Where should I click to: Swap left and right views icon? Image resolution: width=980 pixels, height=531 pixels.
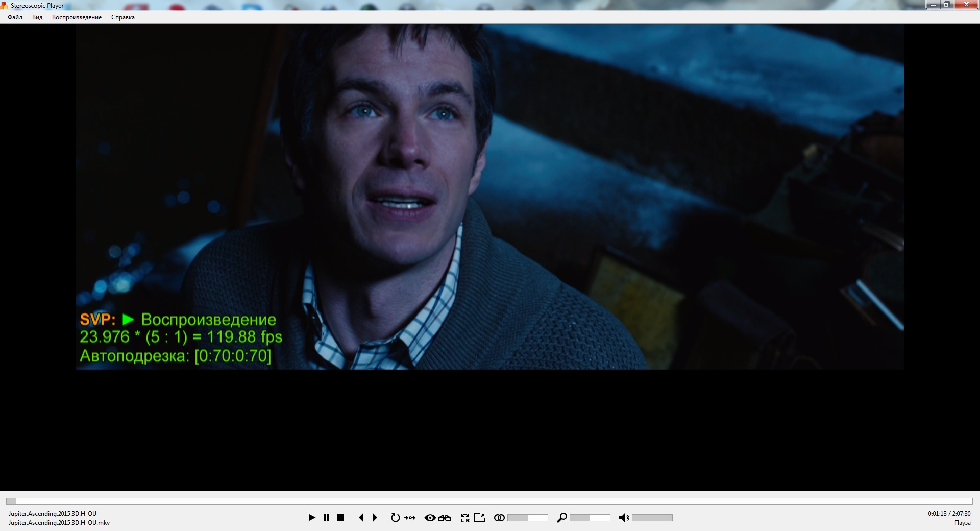coord(464,518)
